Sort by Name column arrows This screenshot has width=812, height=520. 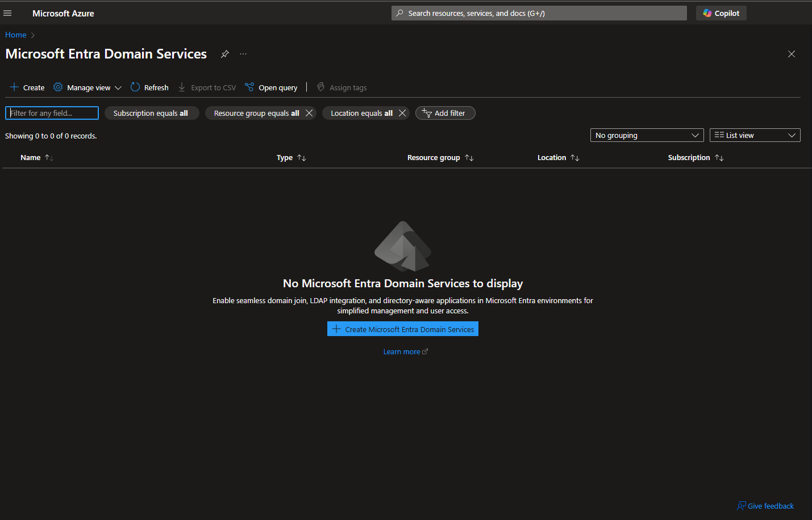point(49,158)
